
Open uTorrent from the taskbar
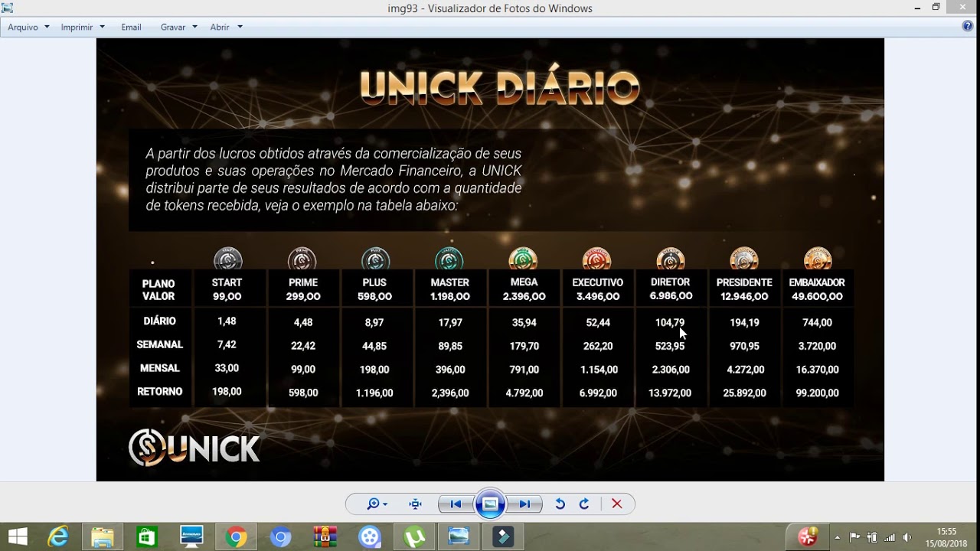[414, 536]
